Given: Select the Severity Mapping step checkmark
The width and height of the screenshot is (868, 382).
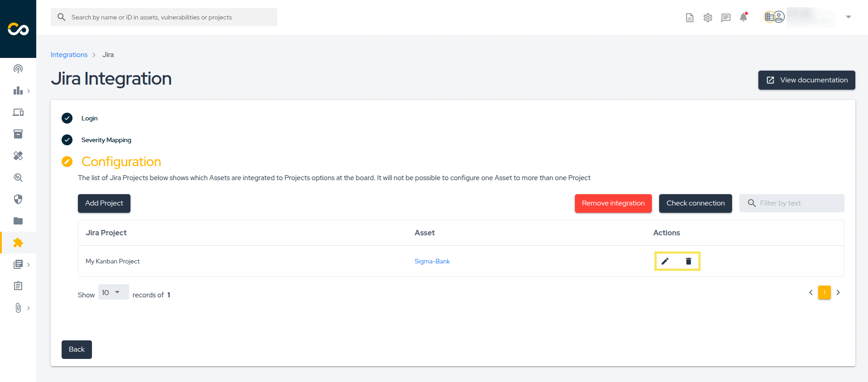Looking at the screenshot, I should [67, 140].
